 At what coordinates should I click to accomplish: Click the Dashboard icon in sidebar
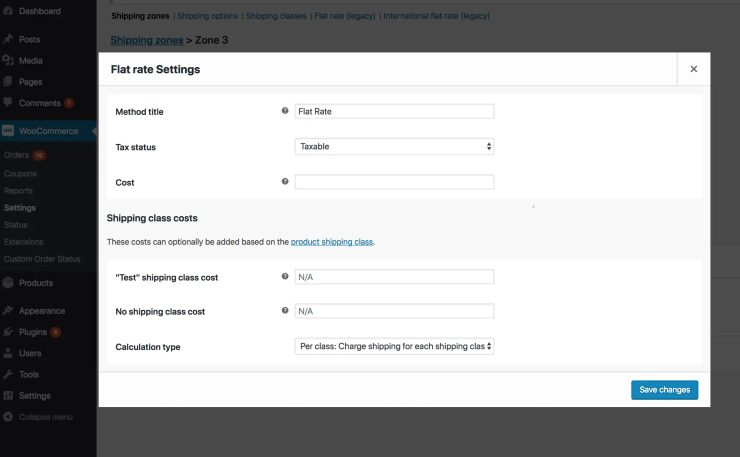[x=8, y=11]
